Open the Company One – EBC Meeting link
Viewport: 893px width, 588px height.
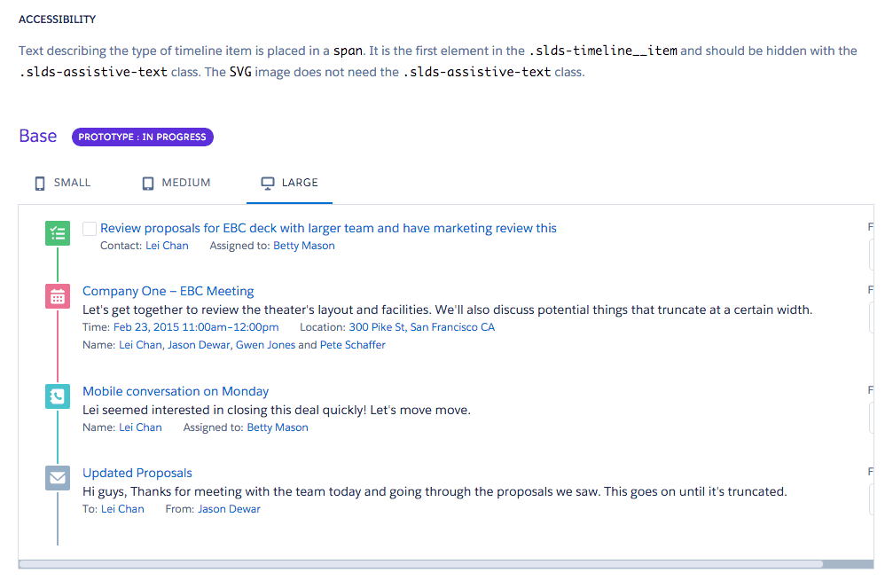click(168, 291)
